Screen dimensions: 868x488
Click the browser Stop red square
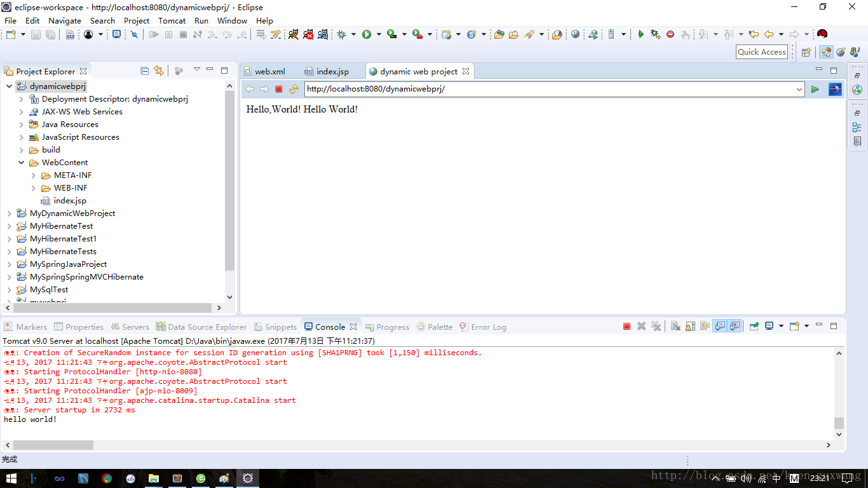[278, 89]
